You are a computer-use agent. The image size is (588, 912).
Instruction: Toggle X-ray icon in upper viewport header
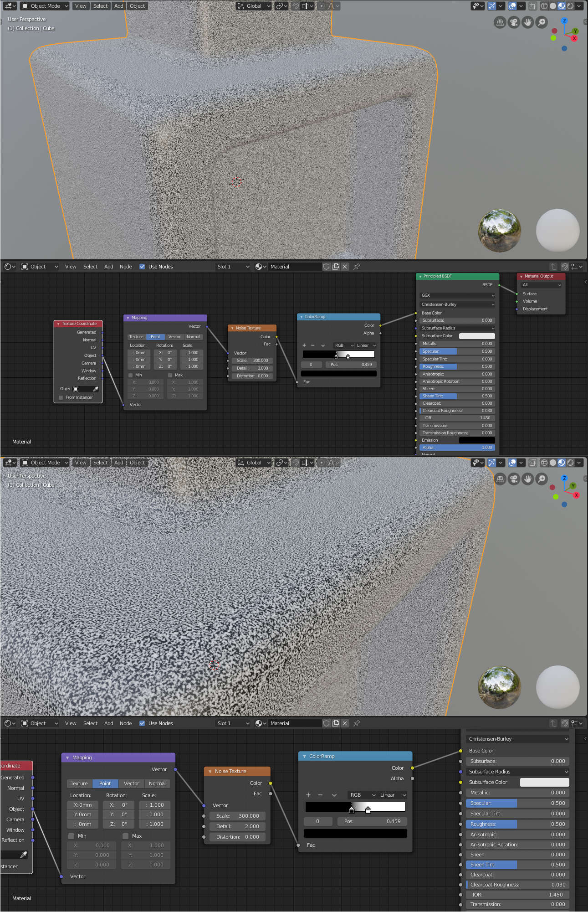tap(532, 6)
